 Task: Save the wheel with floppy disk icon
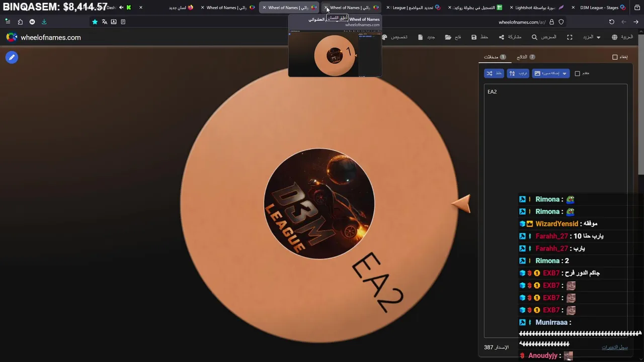click(480, 37)
